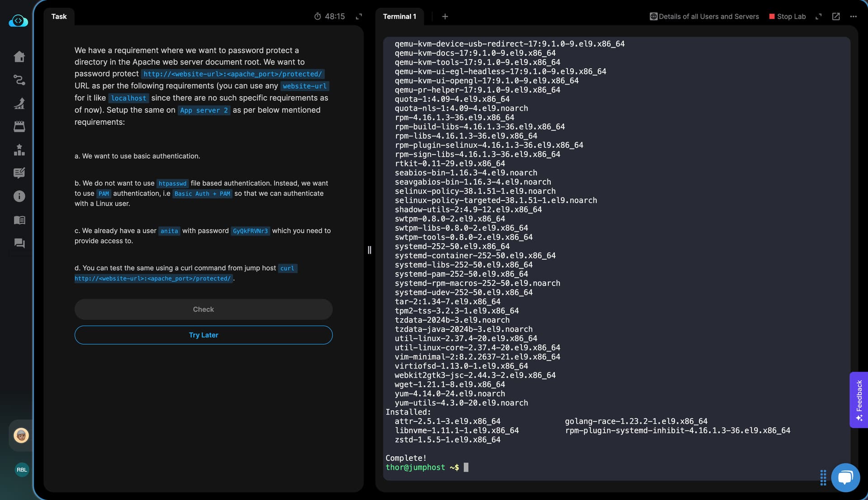The image size is (868, 500).
Task: Open the leaderboard podium icon
Action: point(19,150)
